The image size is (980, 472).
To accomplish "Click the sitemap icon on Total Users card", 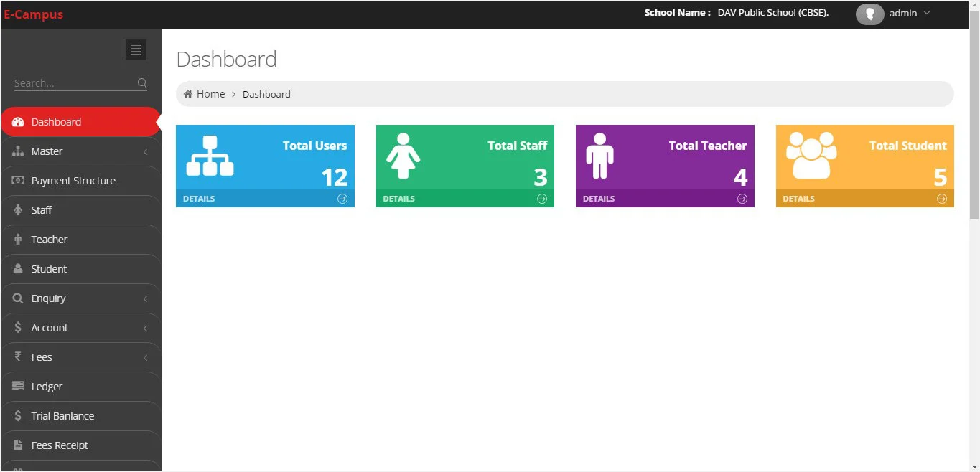I will coord(210,156).
